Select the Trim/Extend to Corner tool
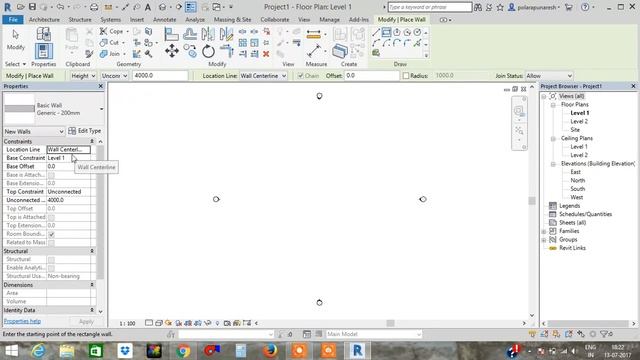This screenshot has width=640, height=360. point(226,51)
